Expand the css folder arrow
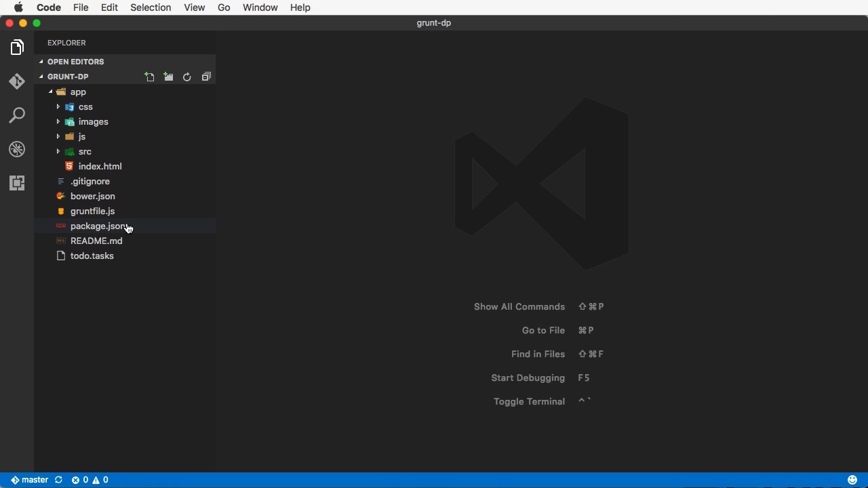The image size is (868, 488). click(x=58, y=106)
